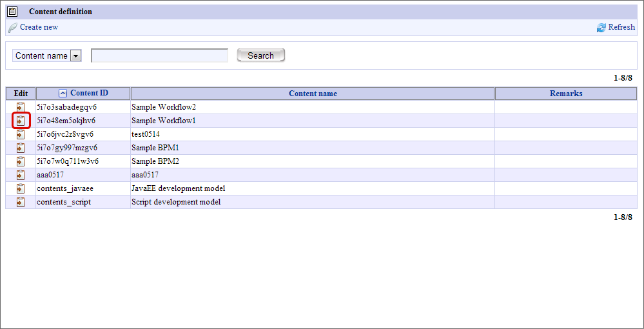Click the test0514 content name
This screenshot has height=329, width=644.
pos(146,134)
